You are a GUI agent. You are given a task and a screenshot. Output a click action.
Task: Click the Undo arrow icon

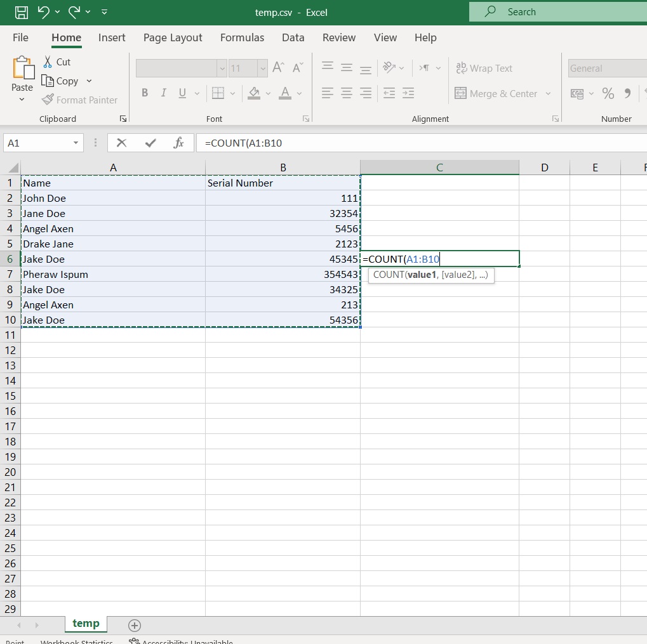pos(43,12)
